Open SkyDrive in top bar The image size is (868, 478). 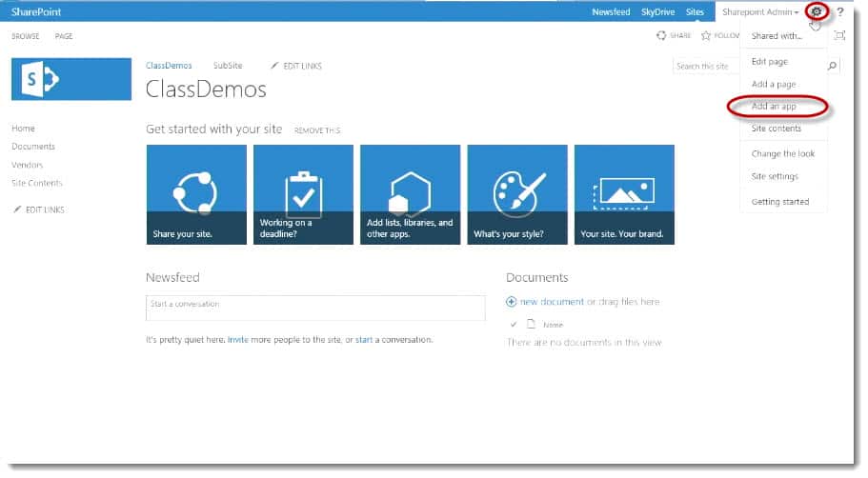point(657,11)
